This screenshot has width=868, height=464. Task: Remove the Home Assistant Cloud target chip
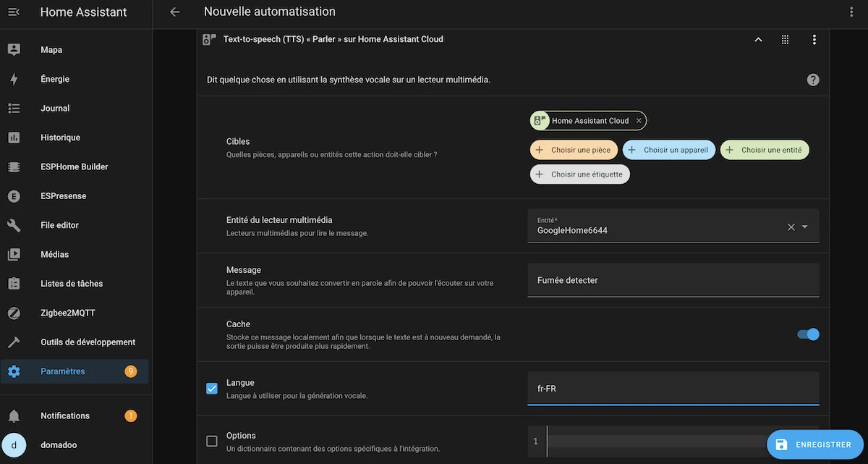(638, 120)
